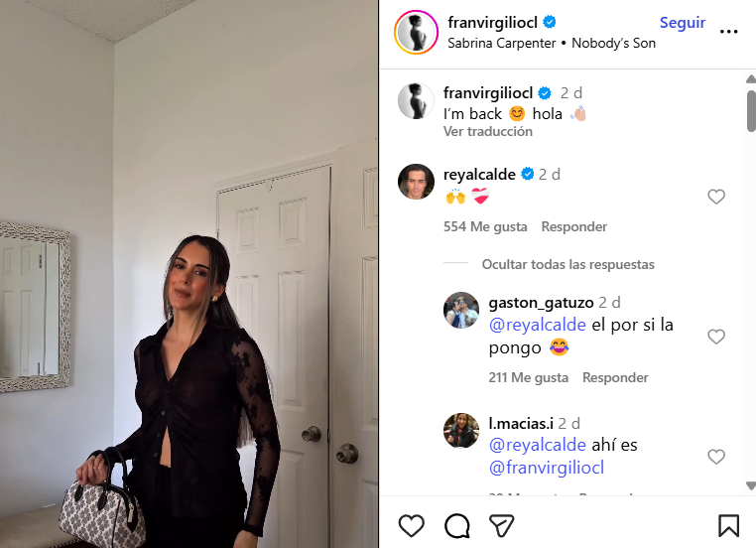Like l.macias.i's reply heart
The height and width of the screenshot is (548, 756).
tap(716, 457)
